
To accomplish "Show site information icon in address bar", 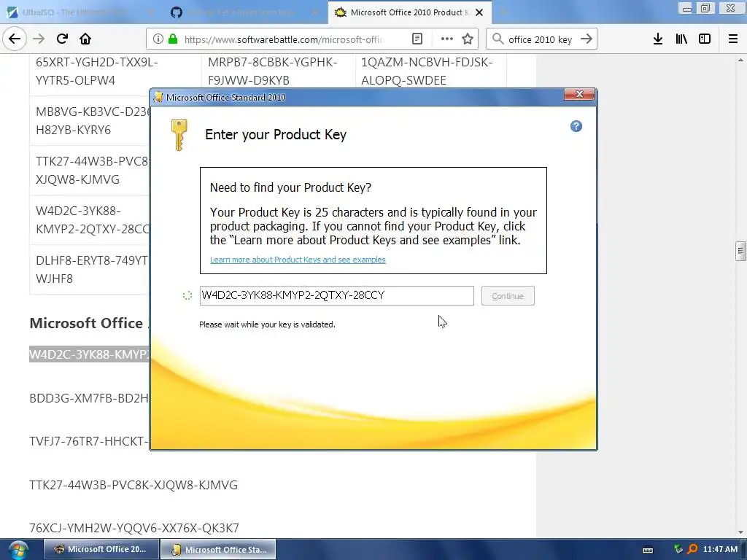I will (158, 39).
